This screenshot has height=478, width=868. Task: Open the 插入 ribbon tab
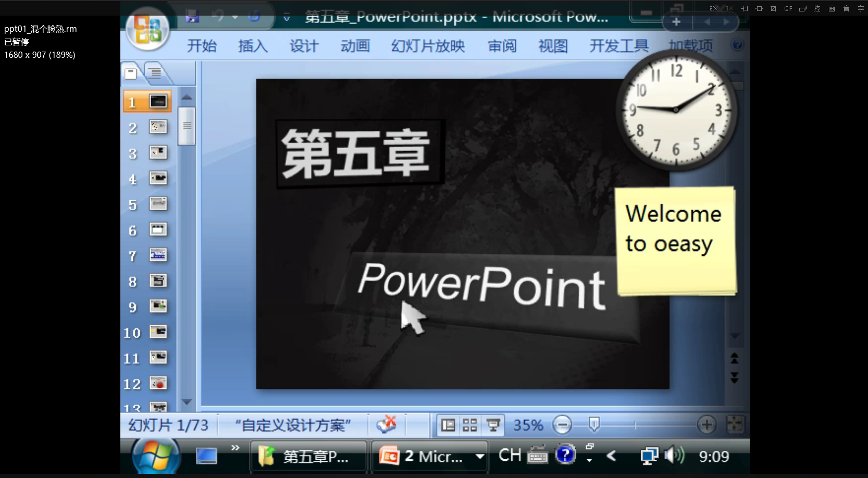click(253, 46)
